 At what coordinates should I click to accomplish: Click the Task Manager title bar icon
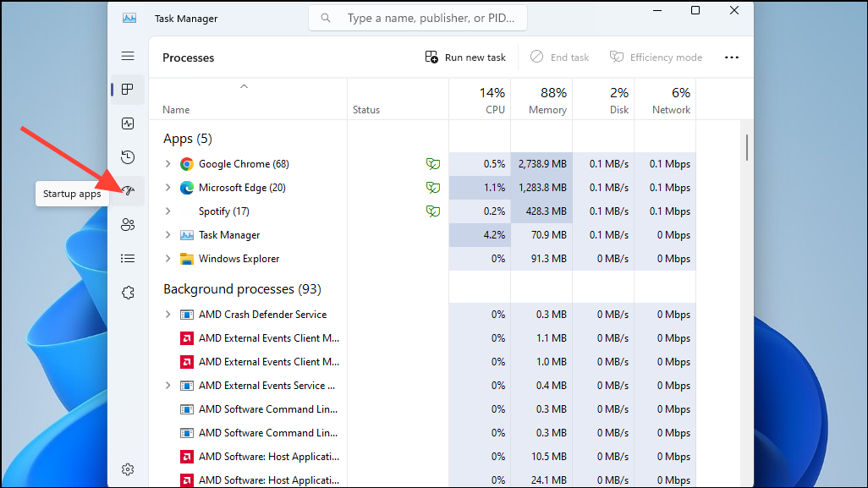(129, 19)
